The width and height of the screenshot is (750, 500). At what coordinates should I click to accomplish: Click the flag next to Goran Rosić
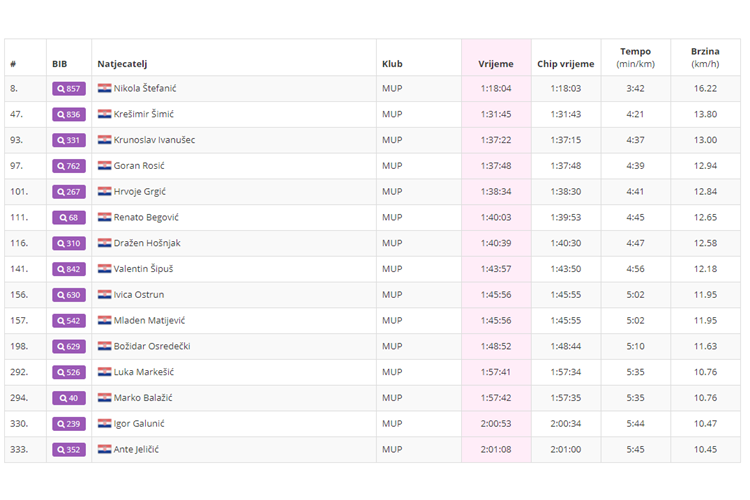pyautogui.click(x=104, y=166)
